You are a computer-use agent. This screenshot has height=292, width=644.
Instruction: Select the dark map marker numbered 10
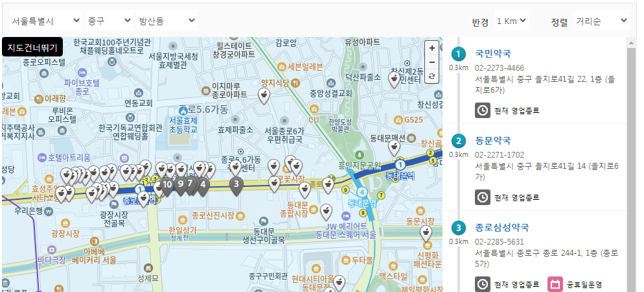click(167, 186)
